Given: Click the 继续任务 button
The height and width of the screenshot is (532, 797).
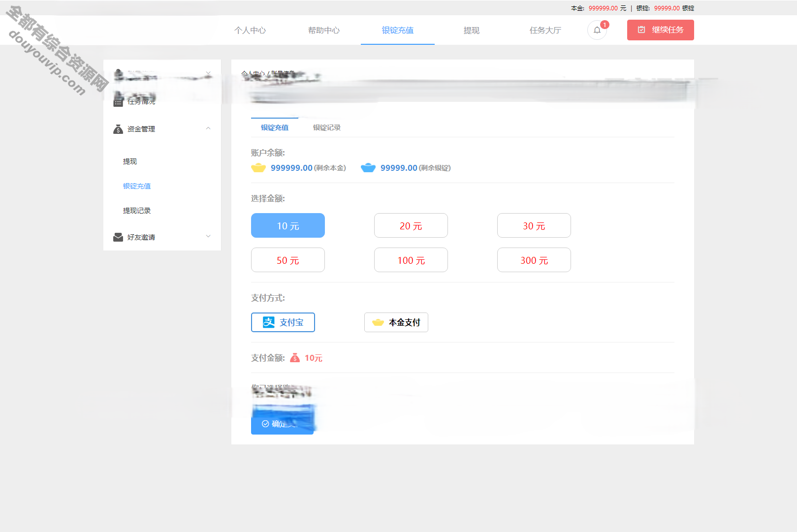Looking at the screenshot, I should click(661, 30).
